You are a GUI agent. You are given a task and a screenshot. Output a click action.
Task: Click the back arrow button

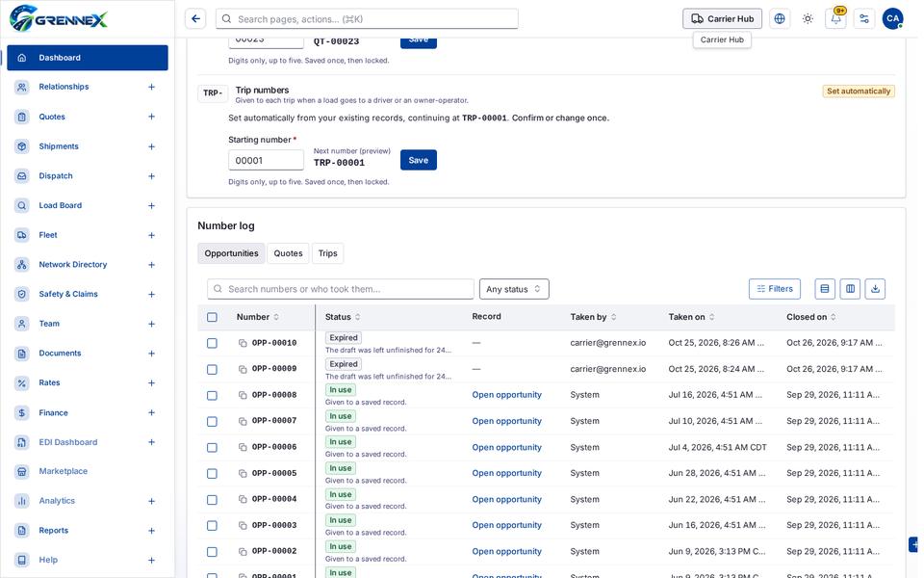[x=195, y=19]
